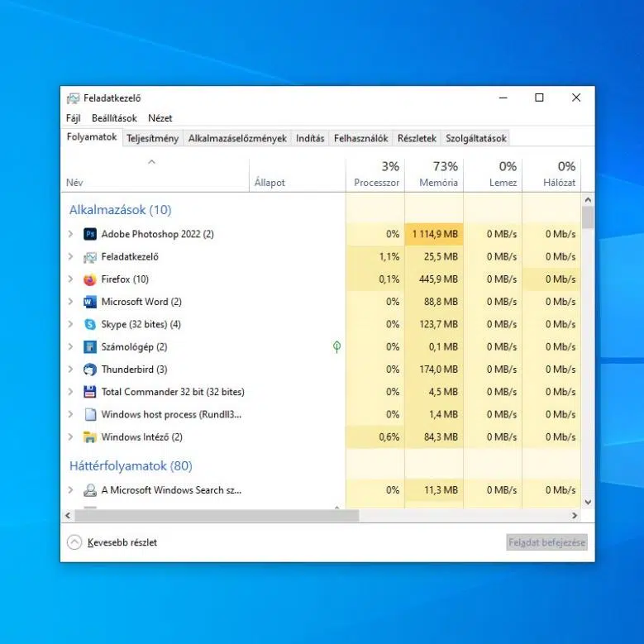Image resolution: width=644 pixels, height=644 pixels.
Task: Switch to the Teljesítmény tab
Action: [x=152, y=138]
